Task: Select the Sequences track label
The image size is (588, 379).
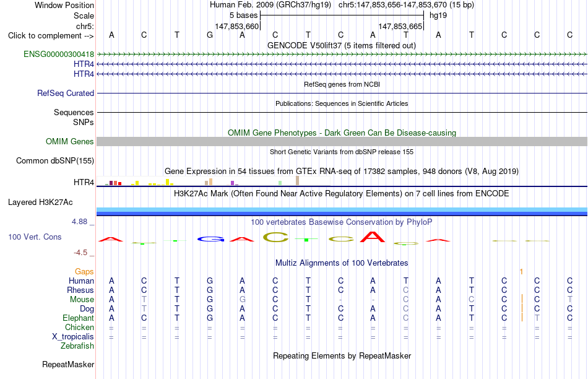Action: pyautogui.click(x=74, y=112)
